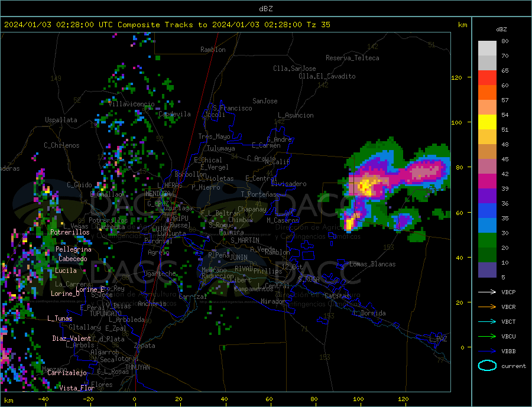Click the Ugarteche label
This screenshot has width=532, height=407.
(160, 273)
